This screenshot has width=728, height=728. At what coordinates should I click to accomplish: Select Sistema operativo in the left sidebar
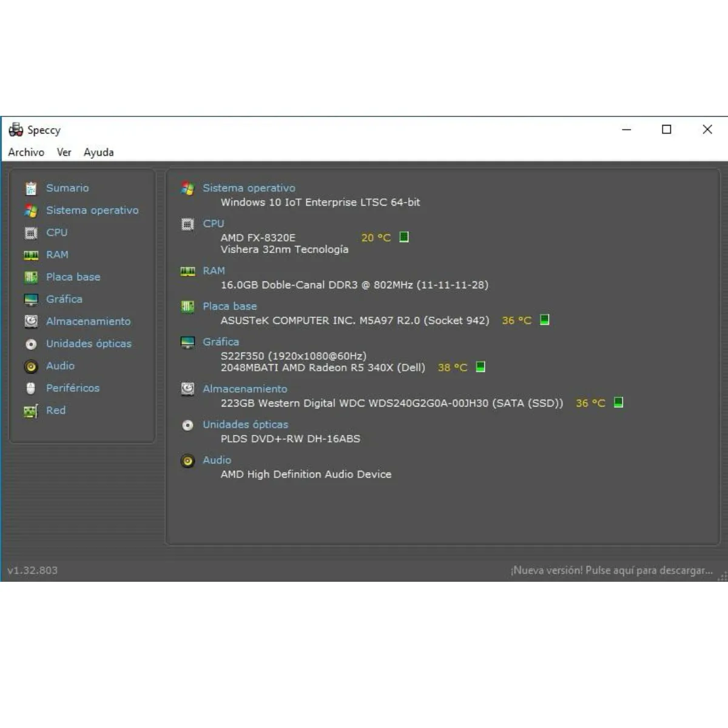coord(92,211)
